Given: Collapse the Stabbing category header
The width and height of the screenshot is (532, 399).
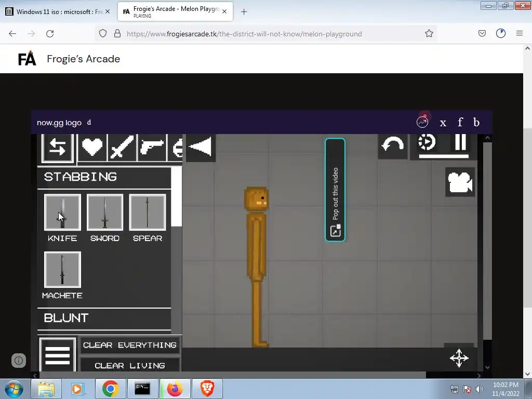Looking at the screenshot, I should (104, 177).
